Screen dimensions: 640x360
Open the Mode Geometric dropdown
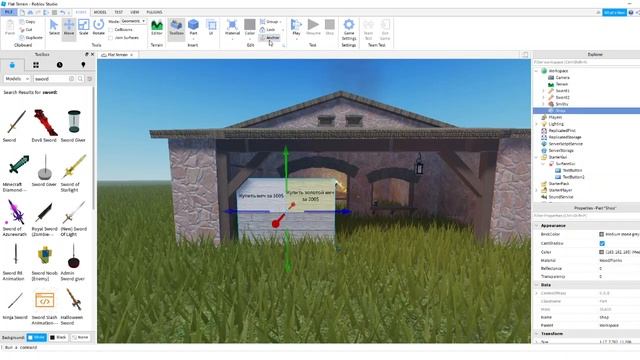tap(133, 21)
